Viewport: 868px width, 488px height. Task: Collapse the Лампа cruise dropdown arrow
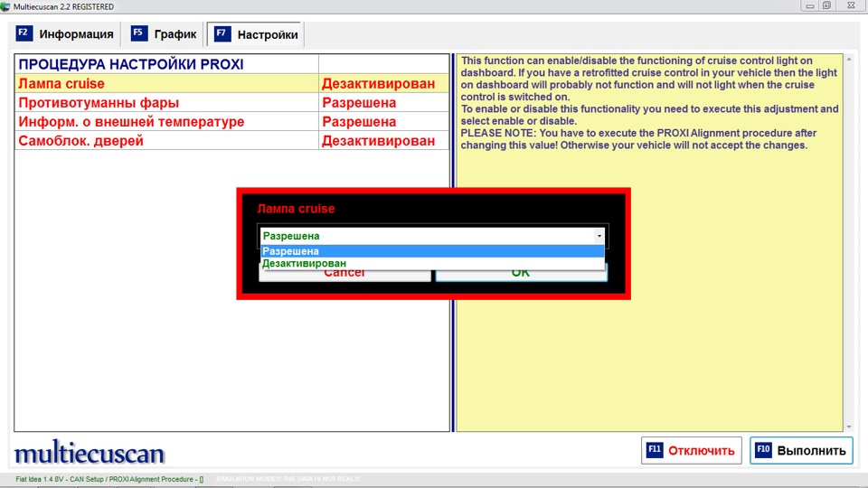point(599,236)
